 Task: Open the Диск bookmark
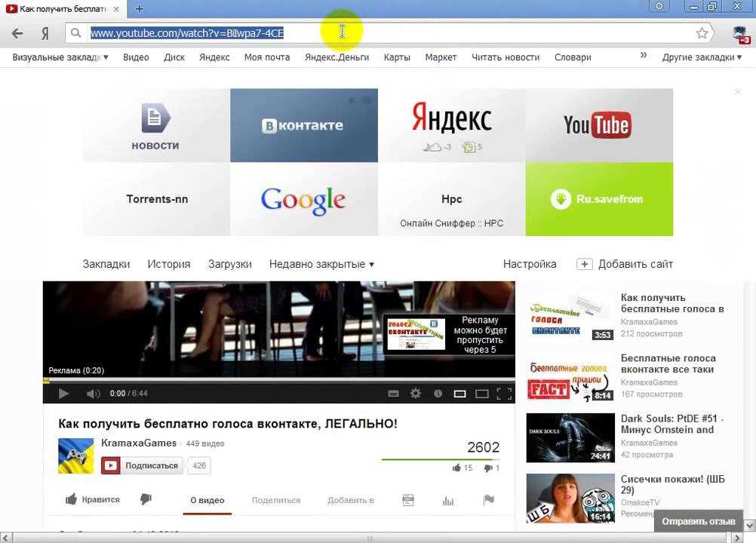174,57
